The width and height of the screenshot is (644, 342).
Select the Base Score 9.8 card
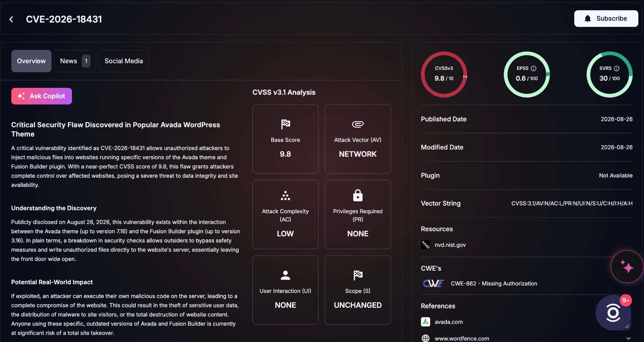[285, 139]
